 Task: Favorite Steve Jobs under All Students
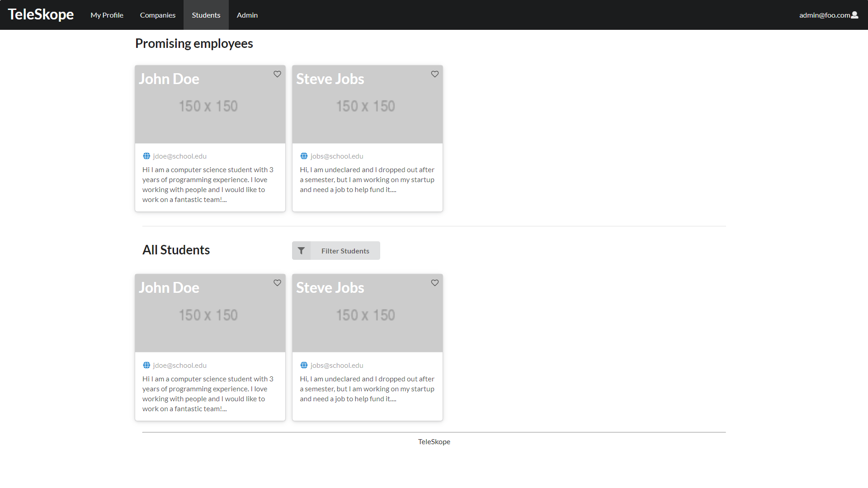pos(434,283)
